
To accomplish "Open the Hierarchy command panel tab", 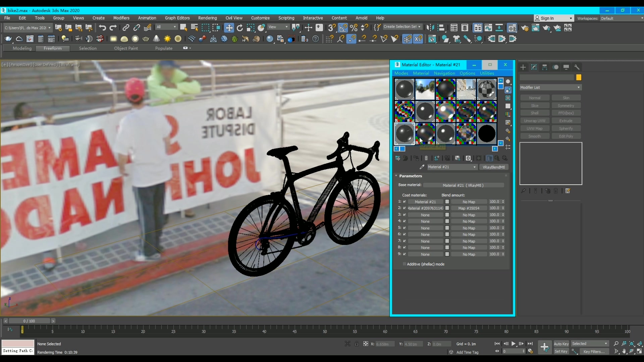I will click(x=545, y=67).
